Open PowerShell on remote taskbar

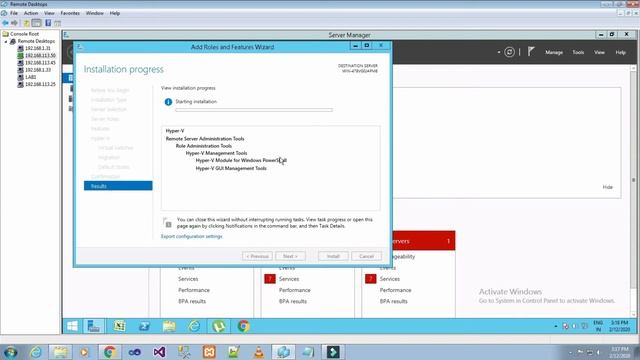click(x=144, y=326)
